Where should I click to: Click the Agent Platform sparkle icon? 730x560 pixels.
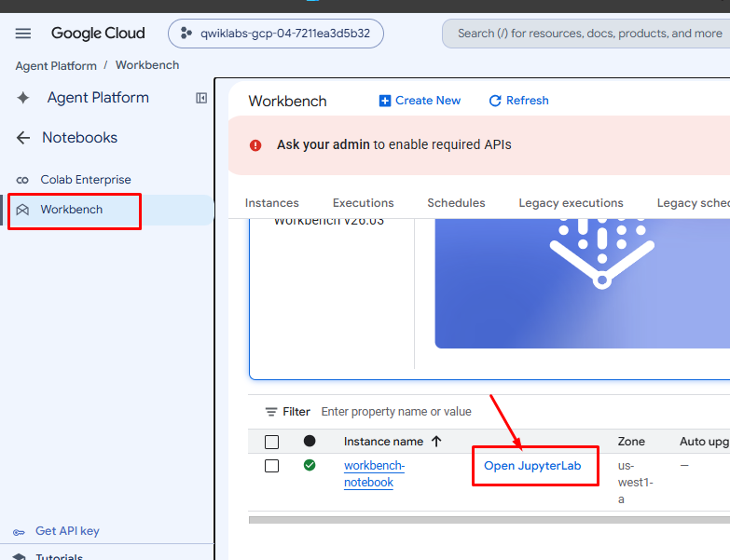point(22,98)
